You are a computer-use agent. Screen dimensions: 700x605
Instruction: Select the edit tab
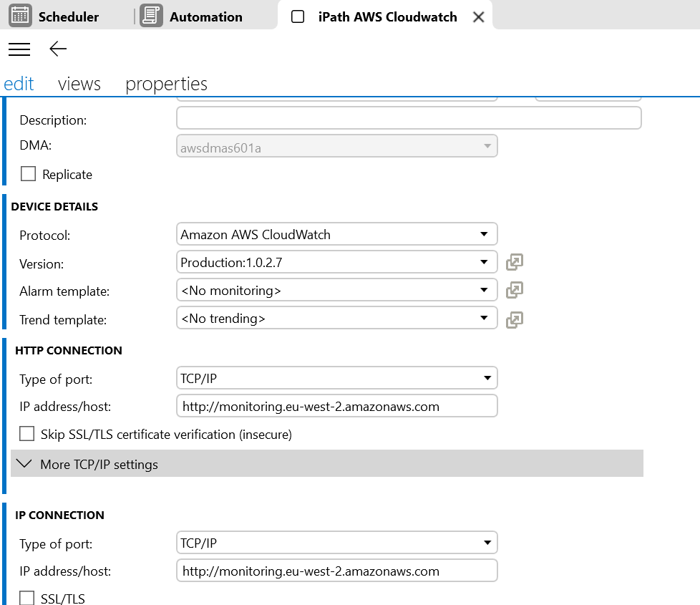(x=19, y=84)
